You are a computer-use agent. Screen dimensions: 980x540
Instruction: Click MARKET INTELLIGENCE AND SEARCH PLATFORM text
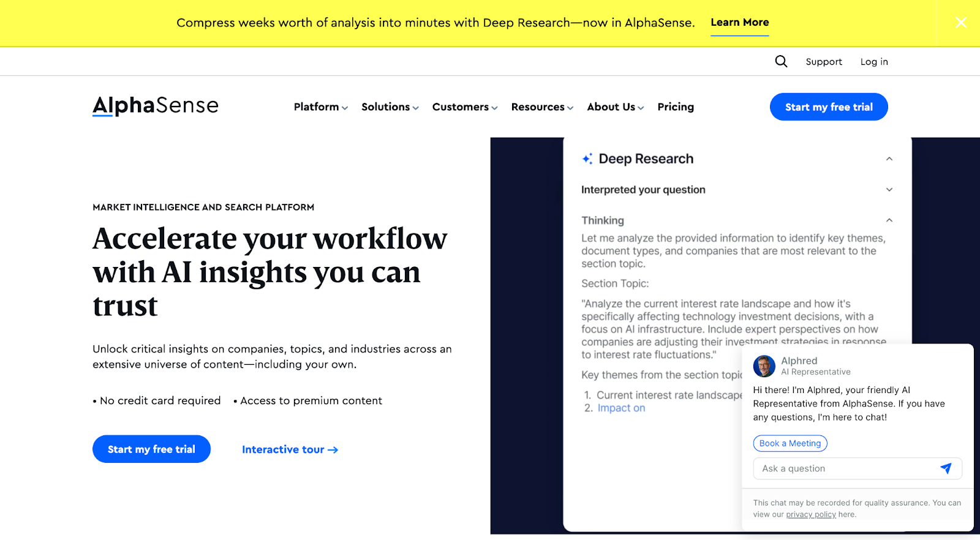203,208
